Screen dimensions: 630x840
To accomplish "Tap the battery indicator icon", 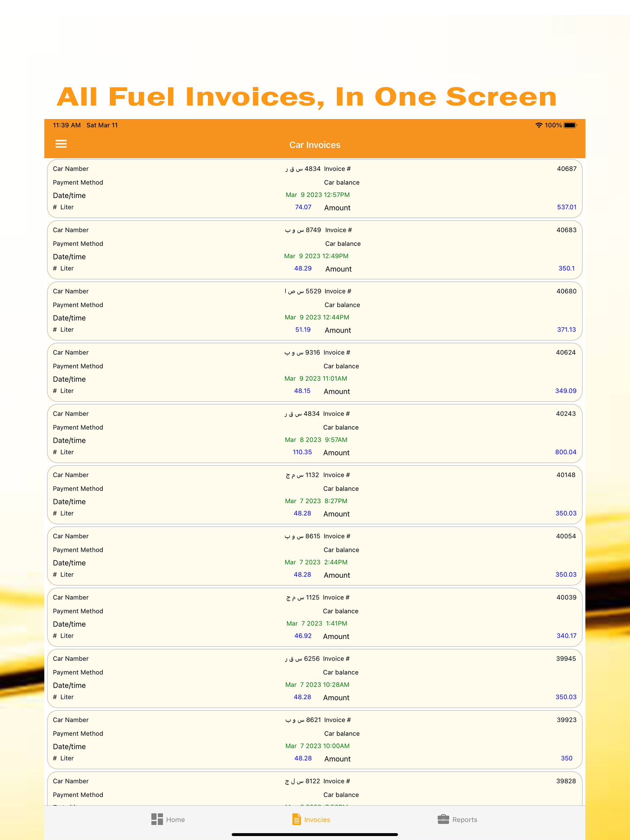I will pyautogui.click(x=570, y=125).
